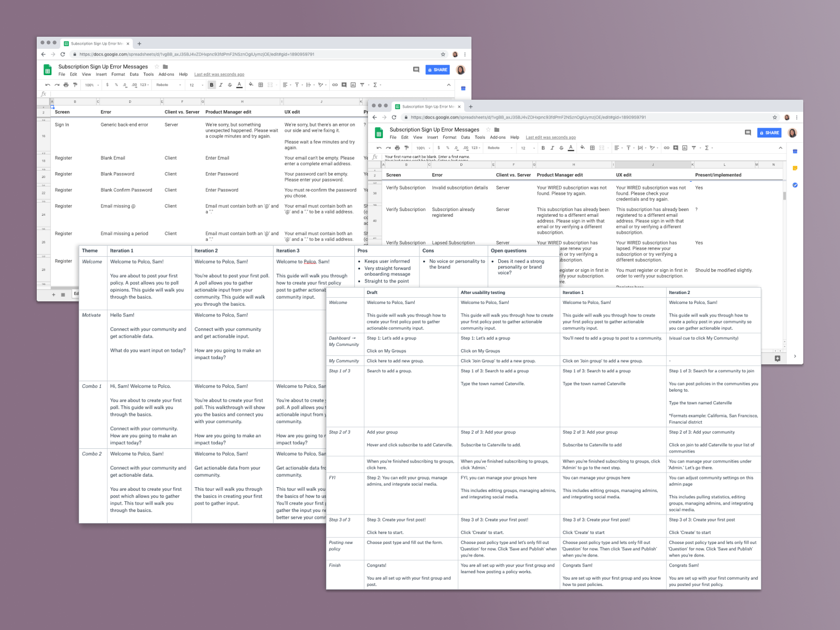The image size is (840, 630).
Task: Open Keep notes side panel in right window
Action: pos(795,168)
